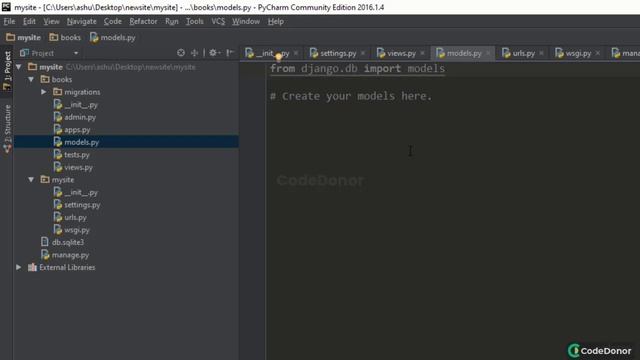The image size is (640, 360).
Task: Collapse the books folder
Action: (x=31, y=79)
